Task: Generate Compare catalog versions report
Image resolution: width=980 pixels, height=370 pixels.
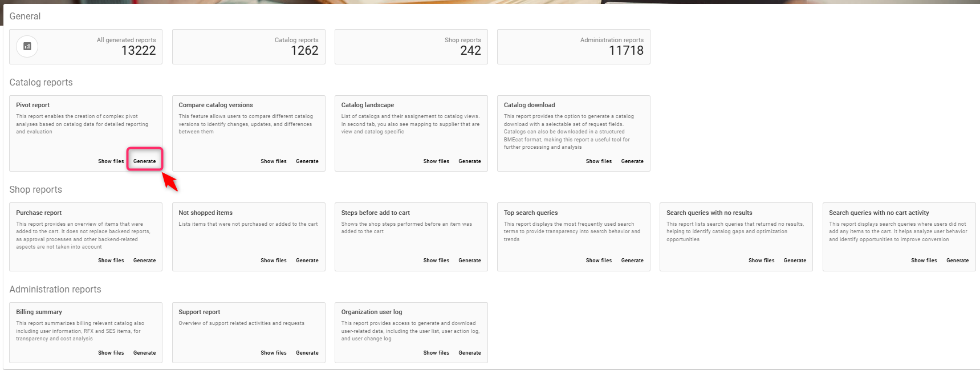Action: (307, 161)
